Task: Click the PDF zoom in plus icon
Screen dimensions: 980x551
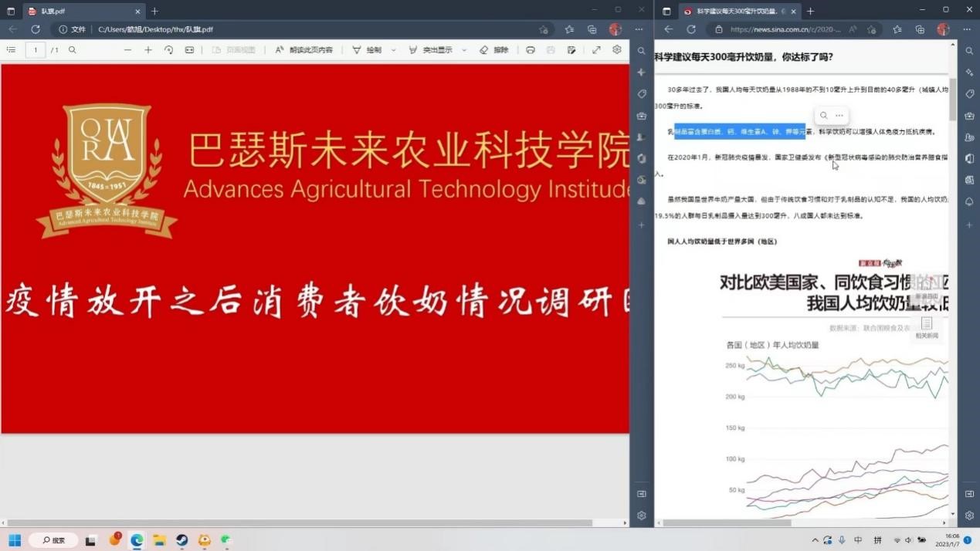Action: 148,50
